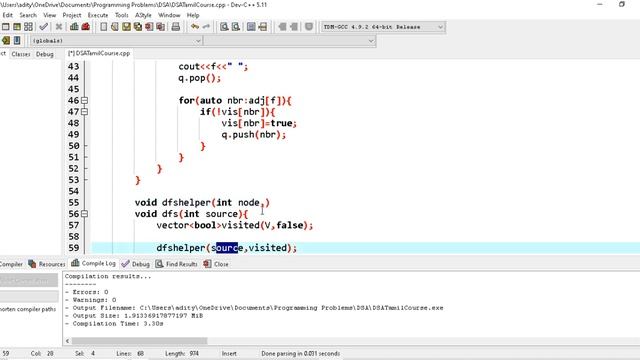
Task: Click the greyed Back navigation icon
Action: pyautogui.click(x=282, y=27)
